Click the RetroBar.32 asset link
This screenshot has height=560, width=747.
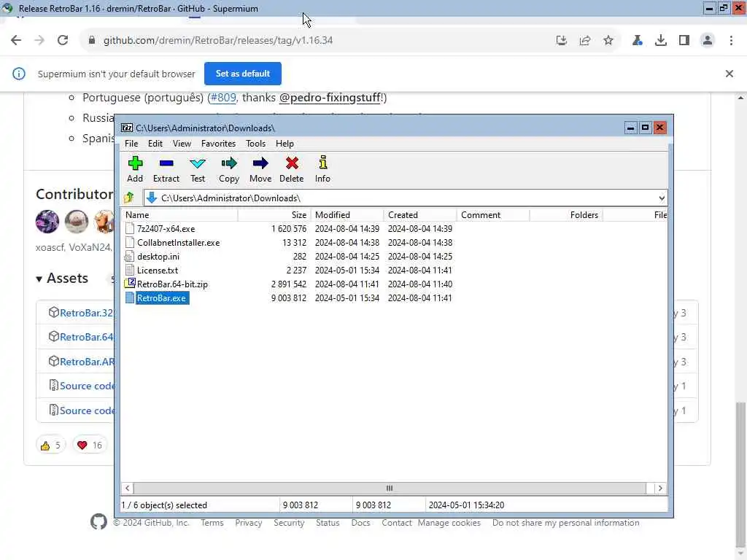(x=86, y=313)
